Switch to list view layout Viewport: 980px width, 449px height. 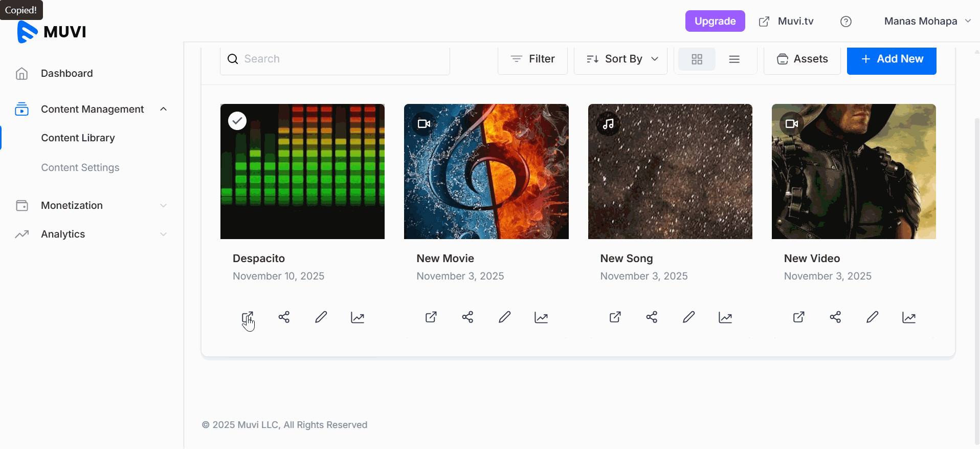coord(734,59)
